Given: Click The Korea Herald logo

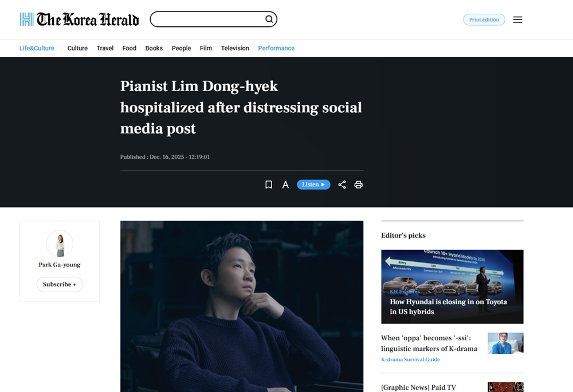Looking at the screenshot, I should click(79, 19).
